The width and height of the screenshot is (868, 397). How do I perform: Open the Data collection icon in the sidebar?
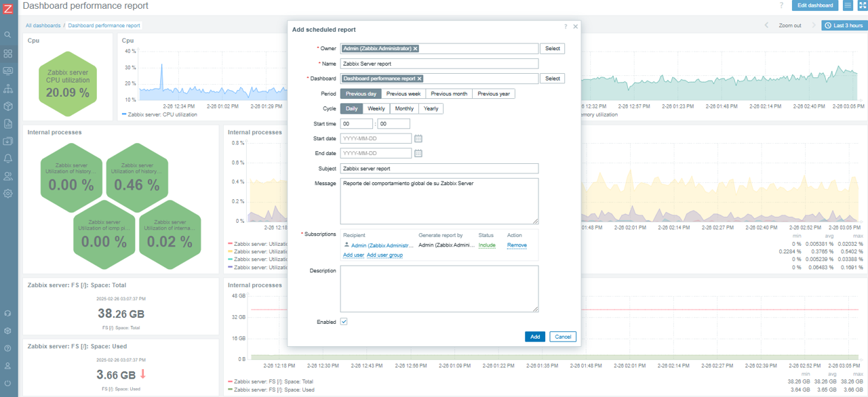[8, 141]
